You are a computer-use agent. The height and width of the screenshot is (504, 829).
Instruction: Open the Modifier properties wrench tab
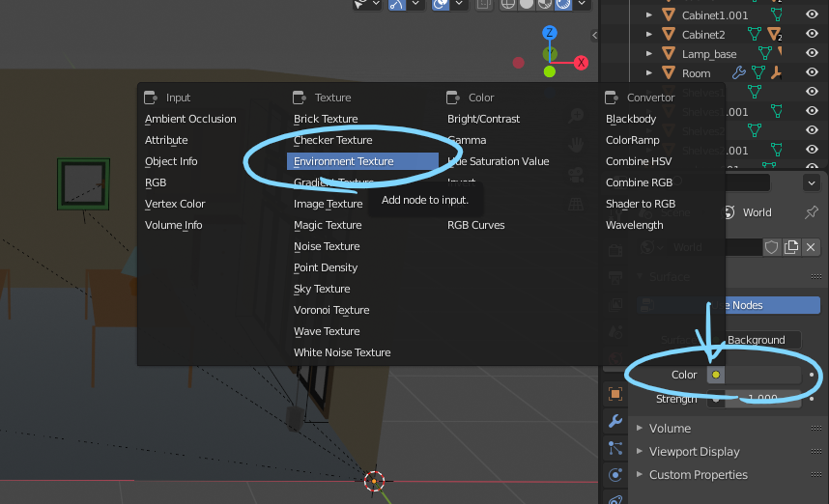tap(615, 421)
